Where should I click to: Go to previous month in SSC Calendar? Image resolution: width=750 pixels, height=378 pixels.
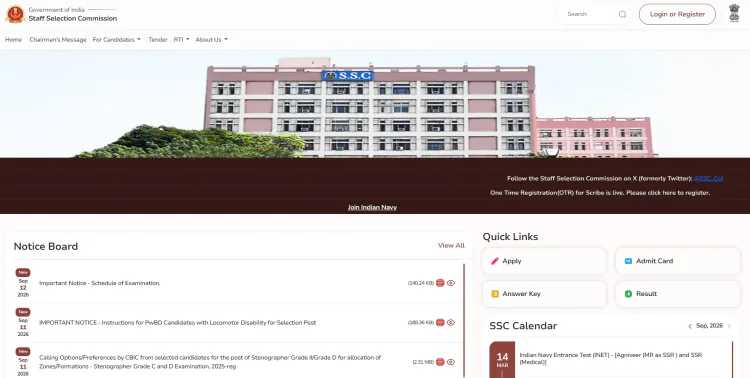[x=690, y=326]
